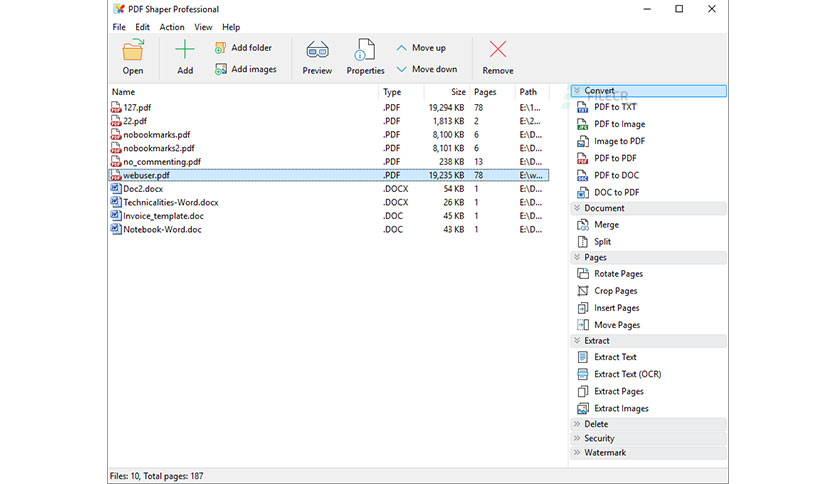Select Doc2.docx in the list
The width and height of the screenshot is (836, 484).
(x=329, y=189)
